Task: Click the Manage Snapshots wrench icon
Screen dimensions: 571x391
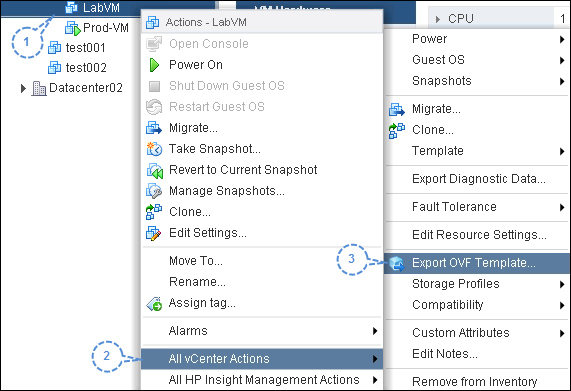Action: click(x=154, y=191)
